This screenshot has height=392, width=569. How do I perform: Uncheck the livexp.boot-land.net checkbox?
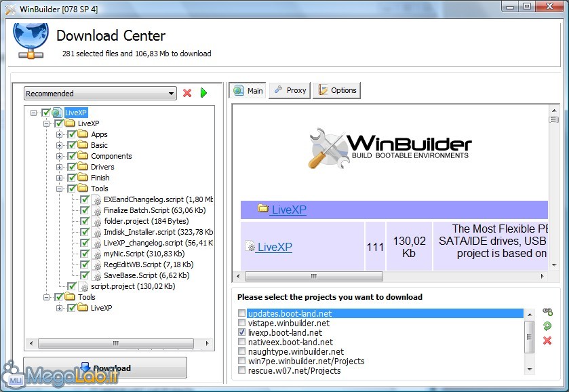(241, 332)
